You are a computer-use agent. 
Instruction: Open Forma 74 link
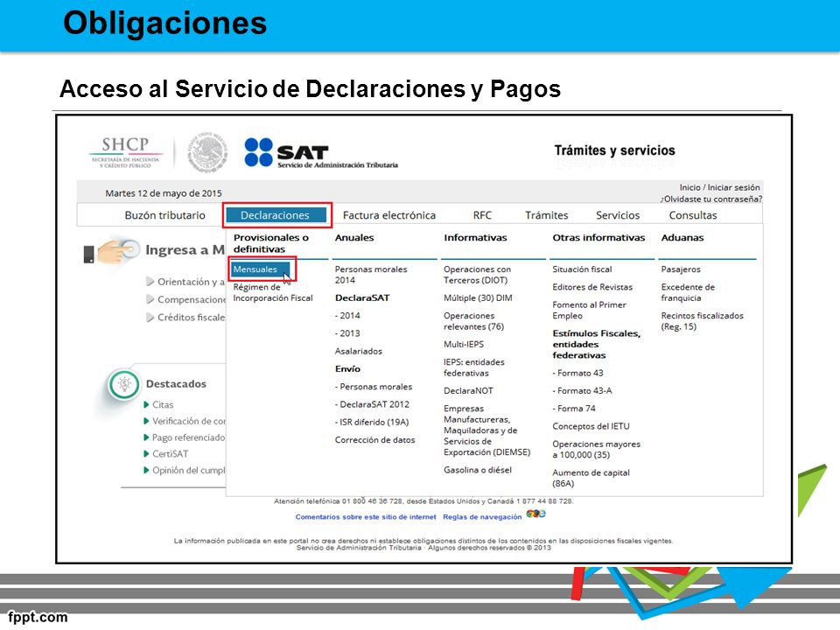(574, 409)
